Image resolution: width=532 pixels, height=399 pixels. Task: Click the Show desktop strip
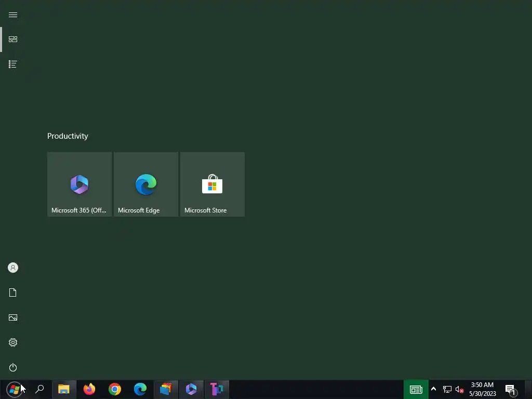(529, 389)
